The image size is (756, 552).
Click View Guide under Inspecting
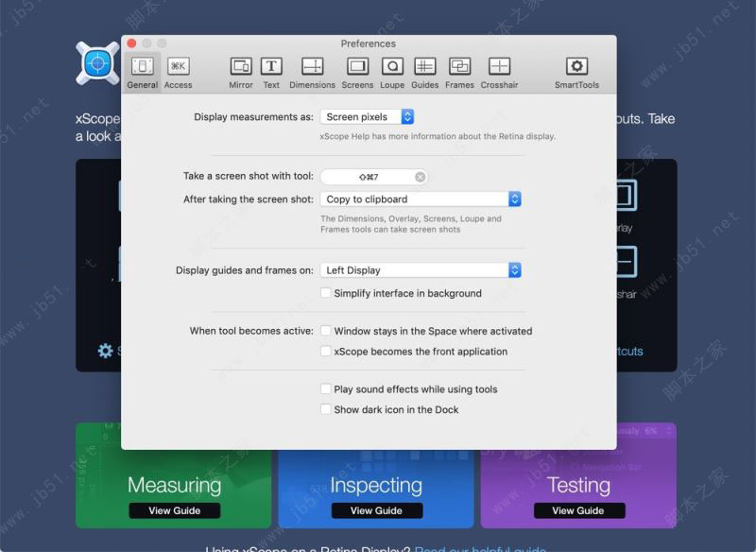coord(376,510)
